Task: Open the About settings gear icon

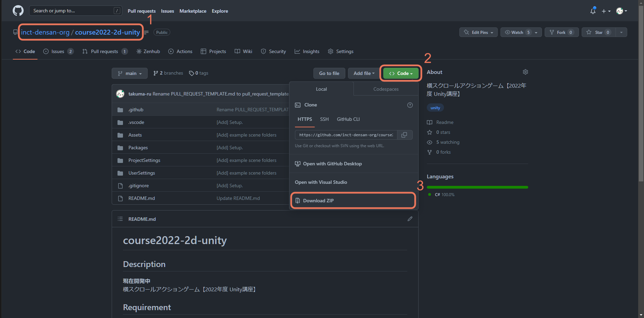Action: pos(525,72)
